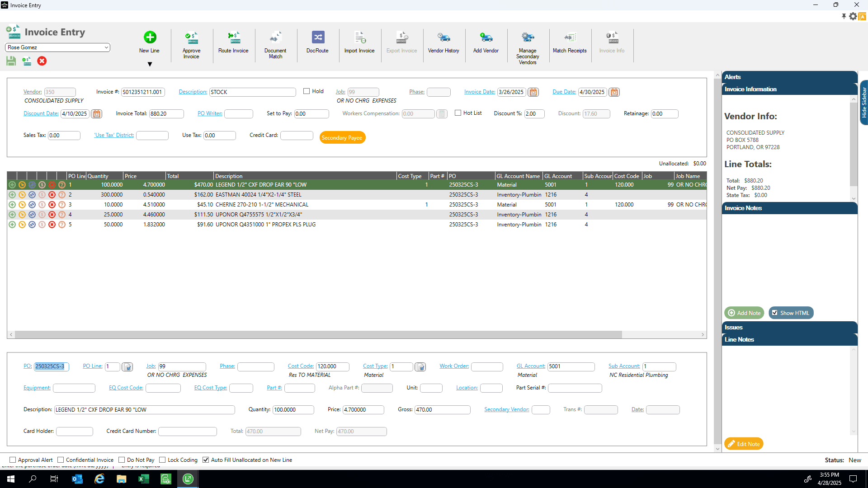Check Confidential Invoice
The width and height of the screenshot is (868, 488).
[61, 460]
